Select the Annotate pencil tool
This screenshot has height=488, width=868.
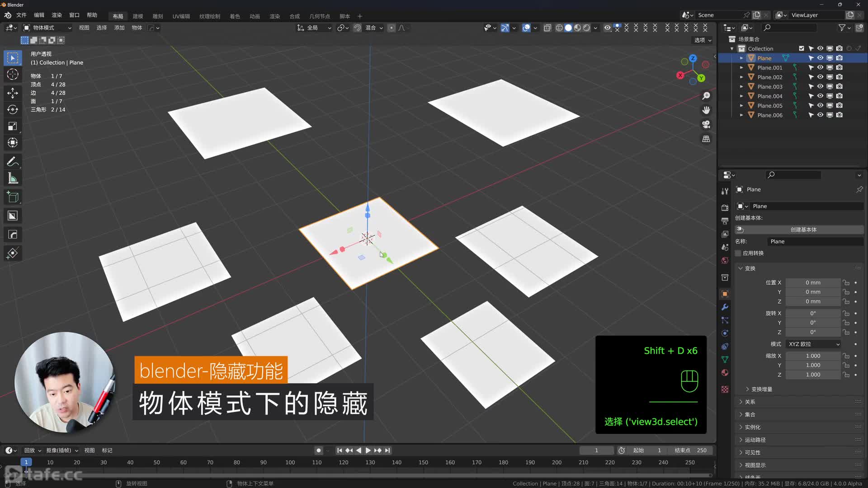[x=13, y=162]
